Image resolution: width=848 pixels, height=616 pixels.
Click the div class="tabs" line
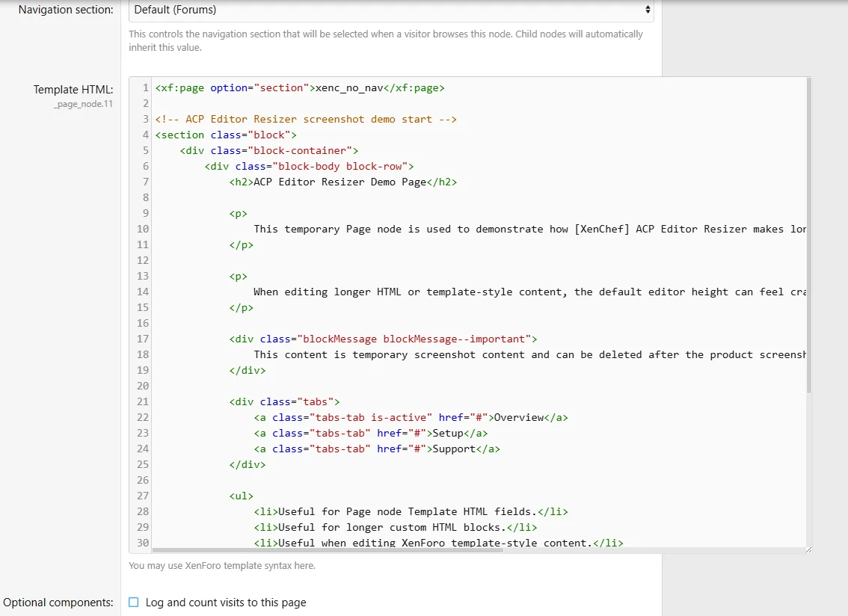(284, 401)
